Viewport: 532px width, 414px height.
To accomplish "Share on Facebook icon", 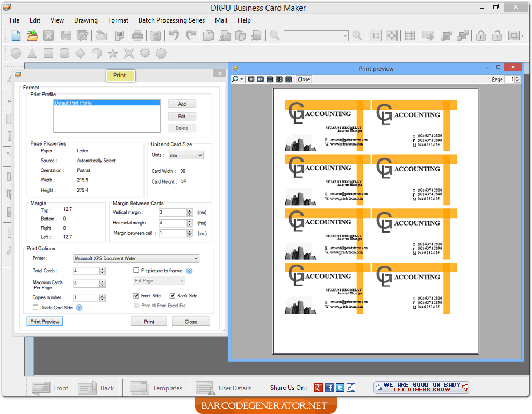I will (329, 388).
